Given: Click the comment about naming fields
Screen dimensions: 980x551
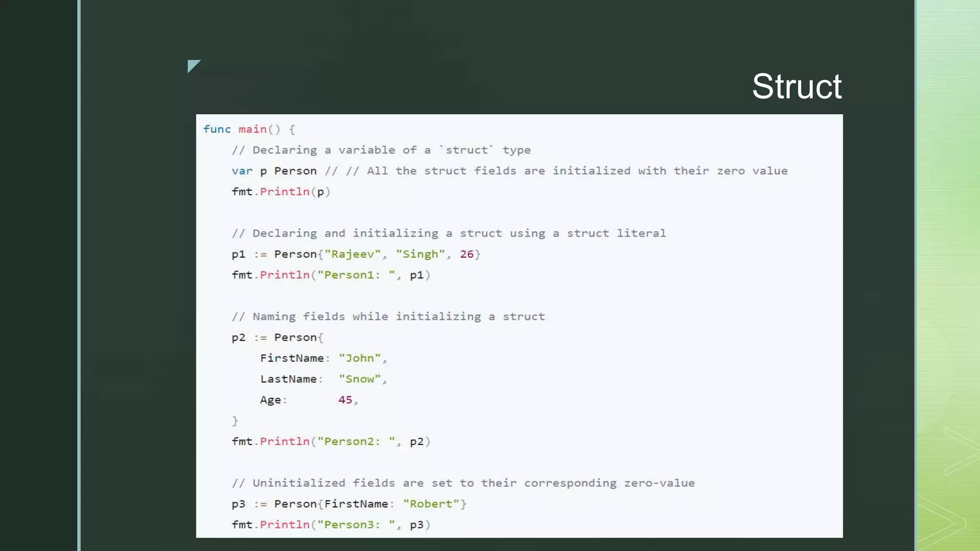Looking at the screenshot, I should pos(388,317).
